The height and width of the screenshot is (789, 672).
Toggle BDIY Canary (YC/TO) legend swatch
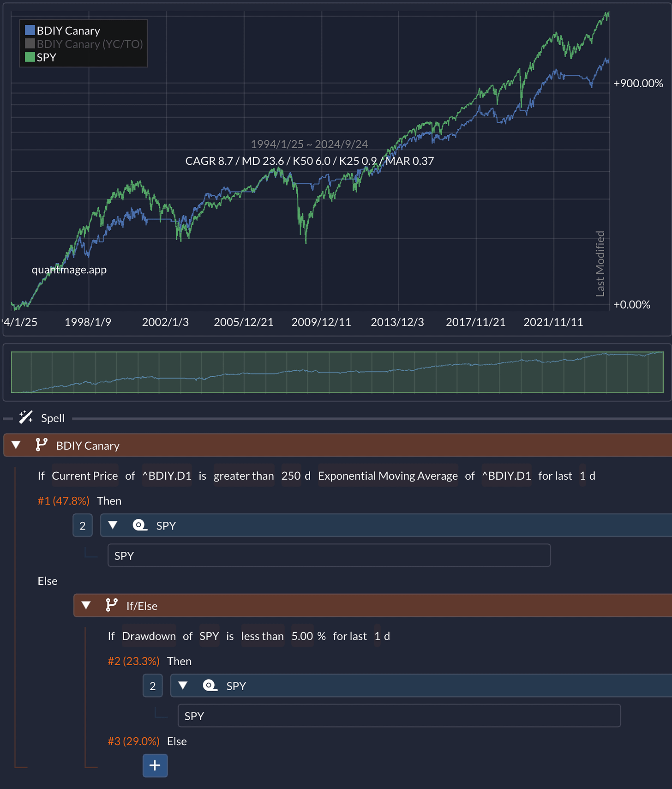click(x=30, y=44)
